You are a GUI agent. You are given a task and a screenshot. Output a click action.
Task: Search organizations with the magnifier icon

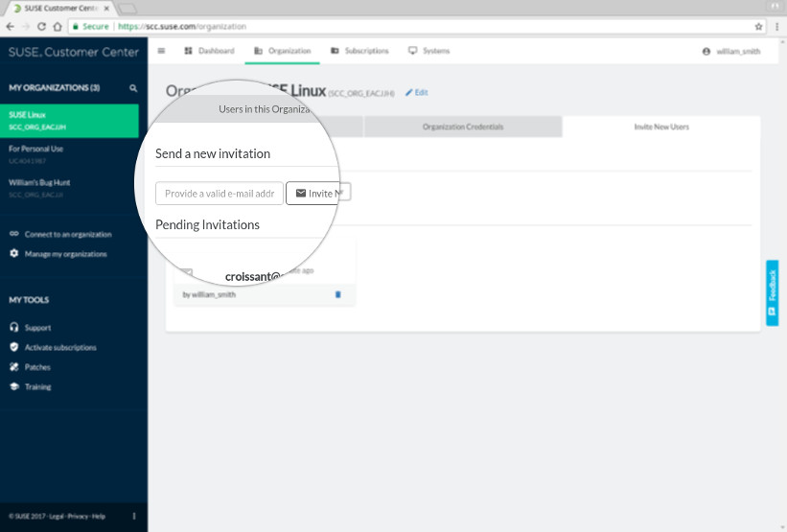(133, 88)
